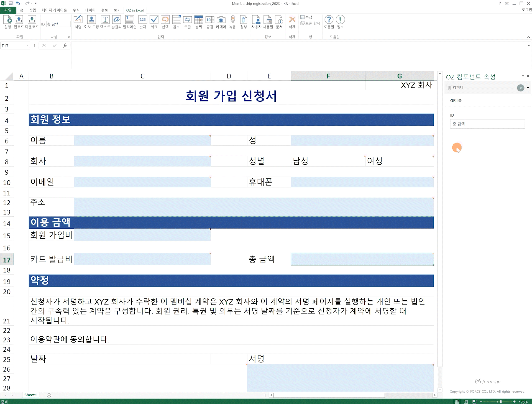Switch to Page Break Preview
Screen dimensions: 532x404
[x=474, y=402]
